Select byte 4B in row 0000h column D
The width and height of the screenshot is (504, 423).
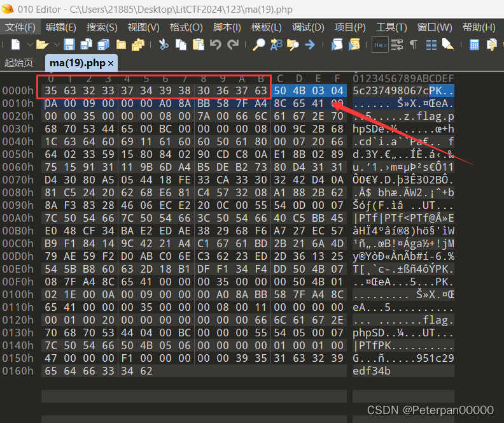[x=299, y=90]
